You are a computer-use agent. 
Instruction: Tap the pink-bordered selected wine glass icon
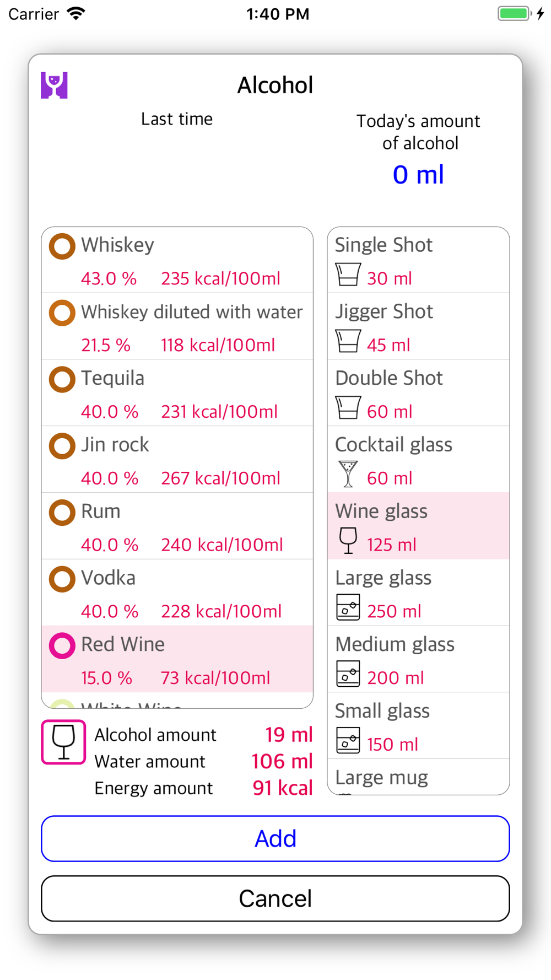[63, 742]
